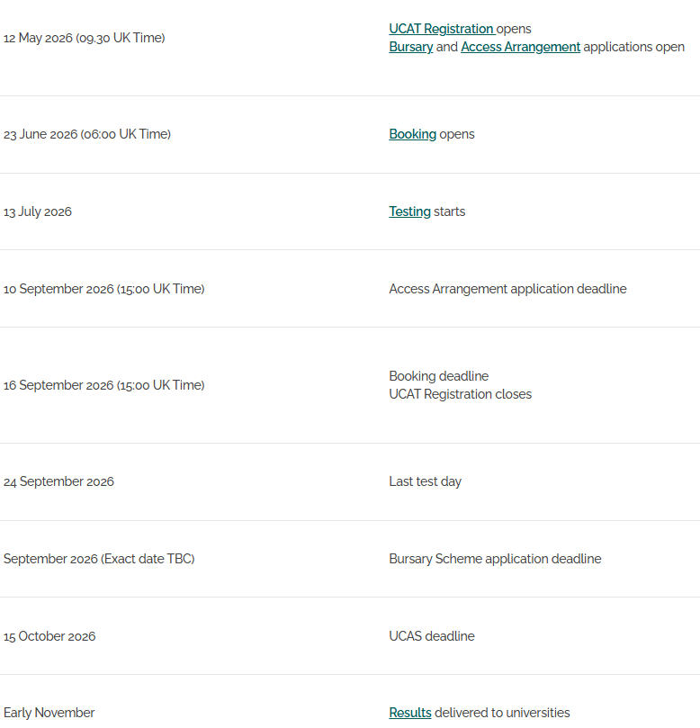Click the Booking link

click(412, 134)
